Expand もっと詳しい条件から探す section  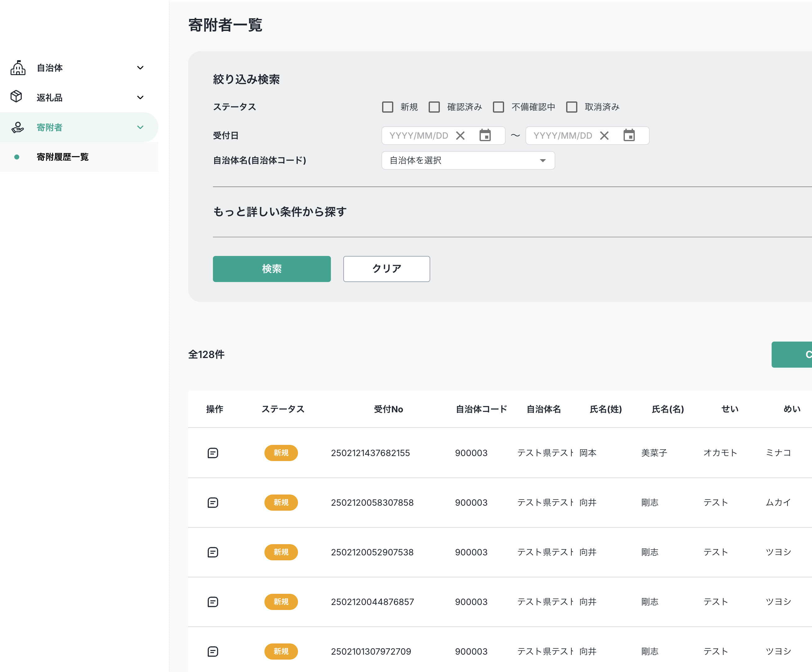pos(280,212)
